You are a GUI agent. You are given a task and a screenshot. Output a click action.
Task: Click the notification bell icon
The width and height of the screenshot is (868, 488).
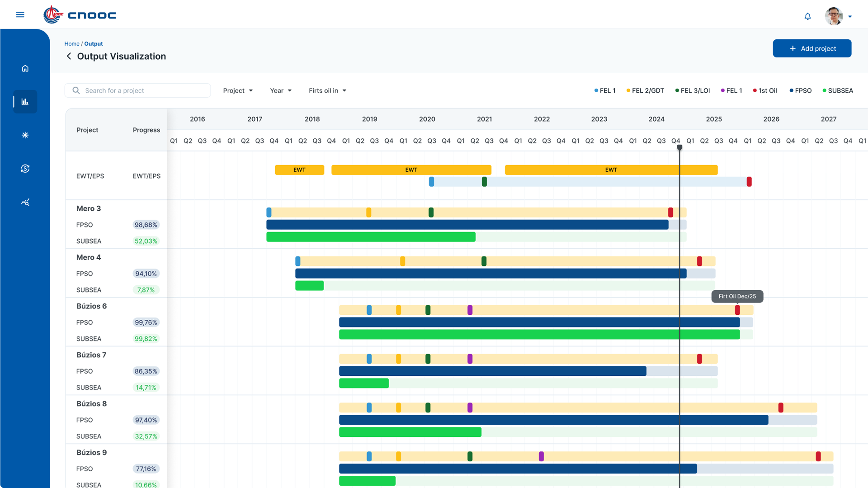pyautogui.click(x=807, y=16)
